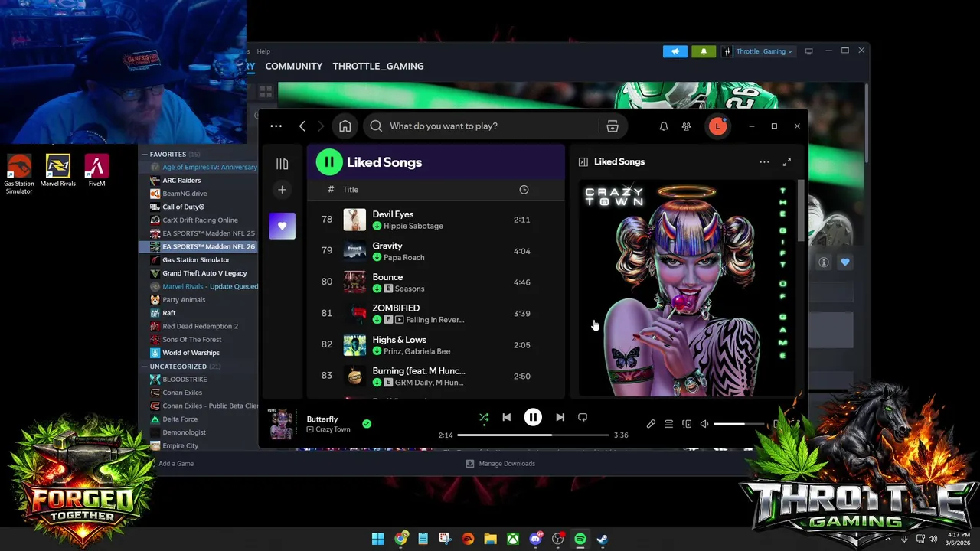980x551 pixels.
Task: Play Devil Eyes by Hippie Sabotage
Action: tap(436, 220)
